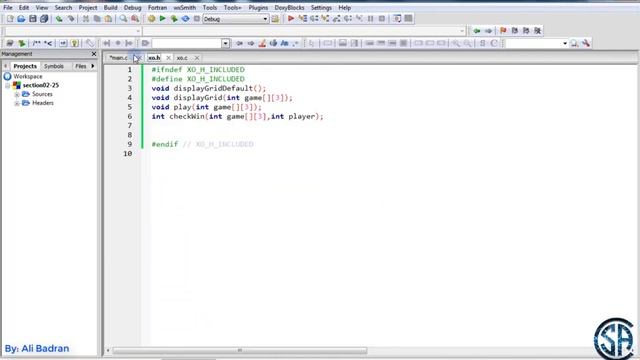This screenshot has height=360, width=640.
Task: Select the Workspace tree item
Action: click(x=28, y=76)
